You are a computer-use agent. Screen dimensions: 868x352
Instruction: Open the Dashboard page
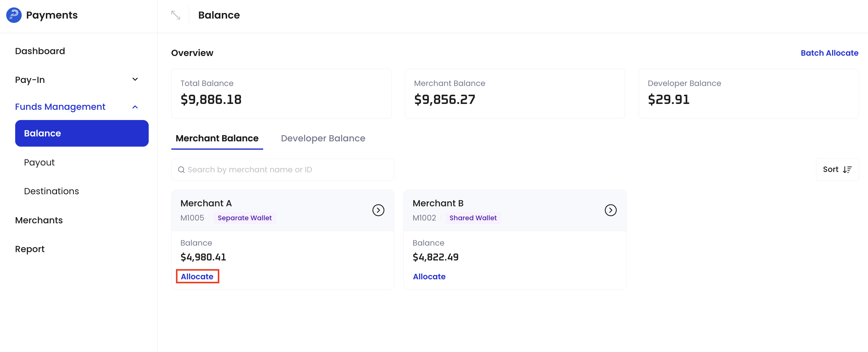coord(40,51)
